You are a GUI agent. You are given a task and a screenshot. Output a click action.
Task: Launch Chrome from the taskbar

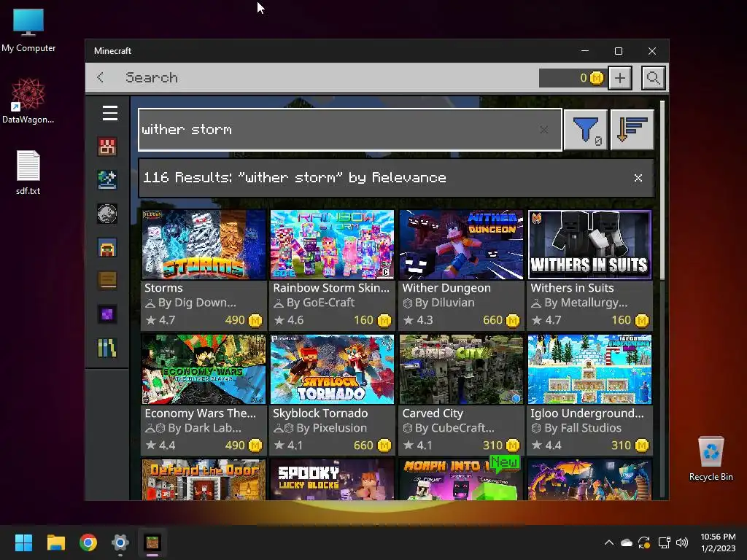[x=88, y=542]
